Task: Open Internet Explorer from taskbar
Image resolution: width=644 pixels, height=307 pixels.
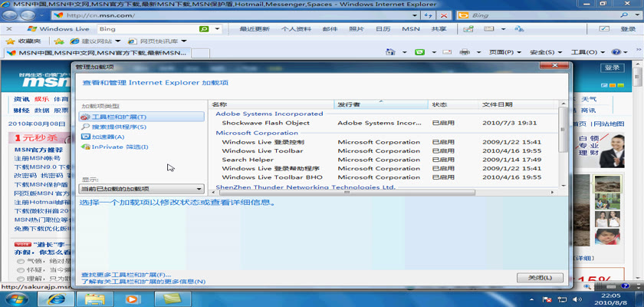Action: tap(56, 299)
